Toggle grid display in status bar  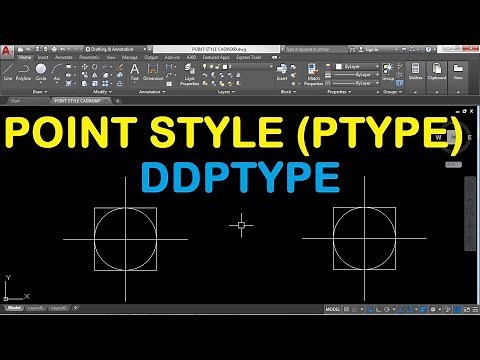point(347,309)
